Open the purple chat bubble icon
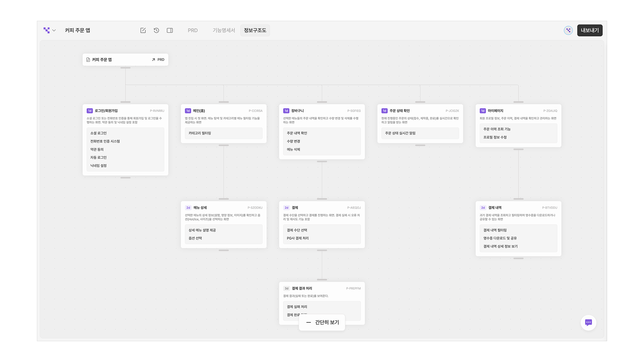The image size is (644, 362). click(x=588, y=322)
